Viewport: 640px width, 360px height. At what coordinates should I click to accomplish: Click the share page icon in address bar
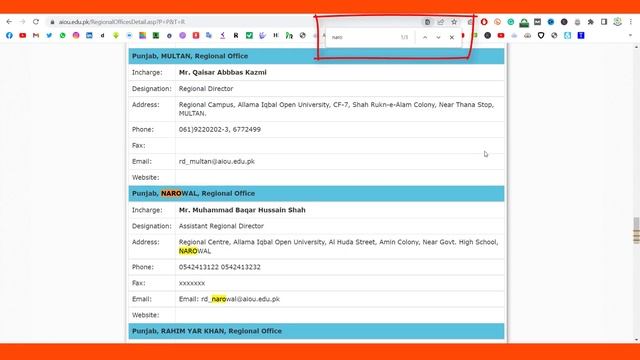pyautogui.click(x=441, y=22)
